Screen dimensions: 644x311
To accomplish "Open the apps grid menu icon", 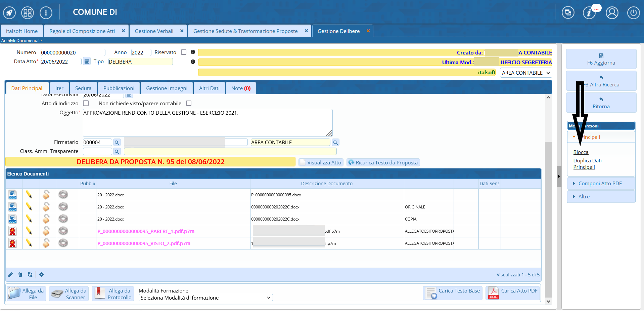I will [x=28, y=13].
